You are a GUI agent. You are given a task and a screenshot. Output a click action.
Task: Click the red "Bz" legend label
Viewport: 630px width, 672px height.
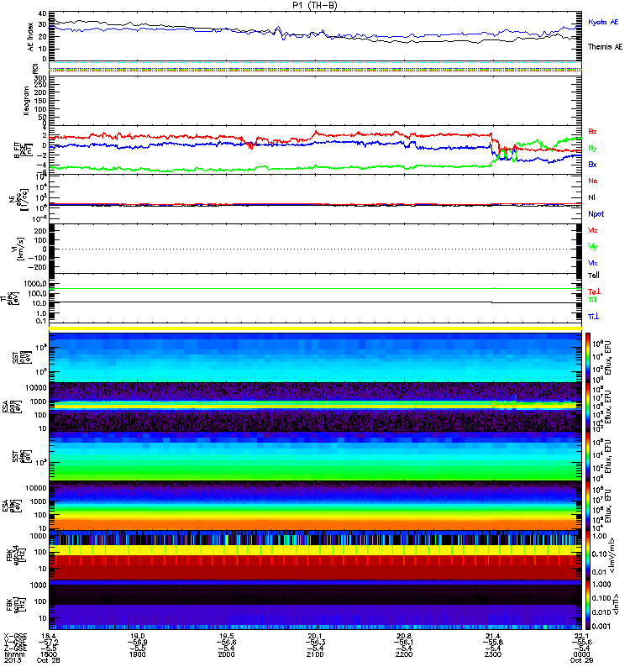(592, 131)
